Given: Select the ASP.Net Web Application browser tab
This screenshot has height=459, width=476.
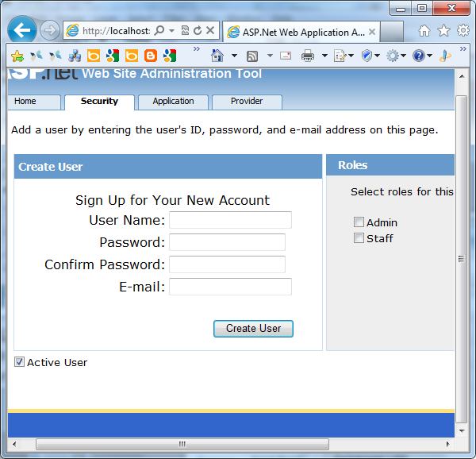Looking at the screenshot, I should tap(301, 32).
